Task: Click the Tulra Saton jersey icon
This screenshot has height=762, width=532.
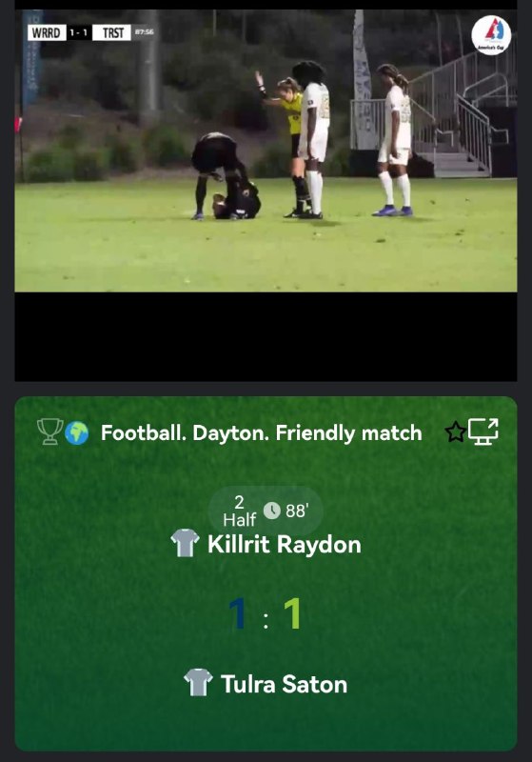Action: pyautogui.click(x=198, y=682)
